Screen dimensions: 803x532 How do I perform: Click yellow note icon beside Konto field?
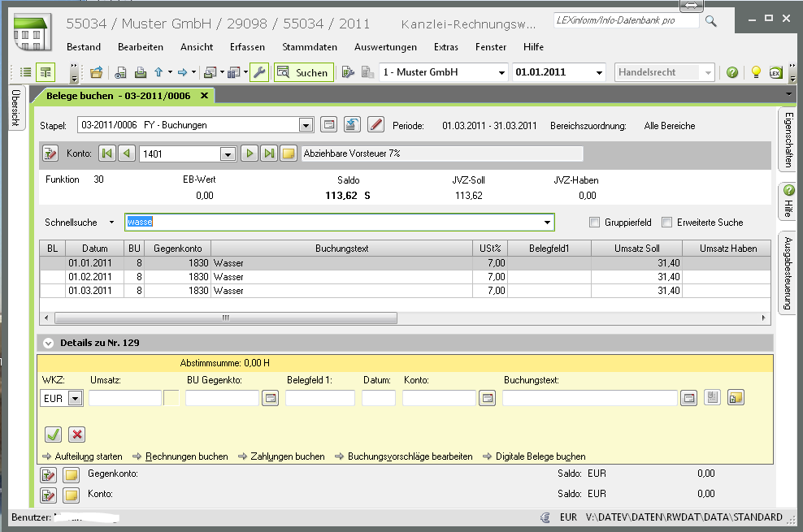(x=289, y=154)
